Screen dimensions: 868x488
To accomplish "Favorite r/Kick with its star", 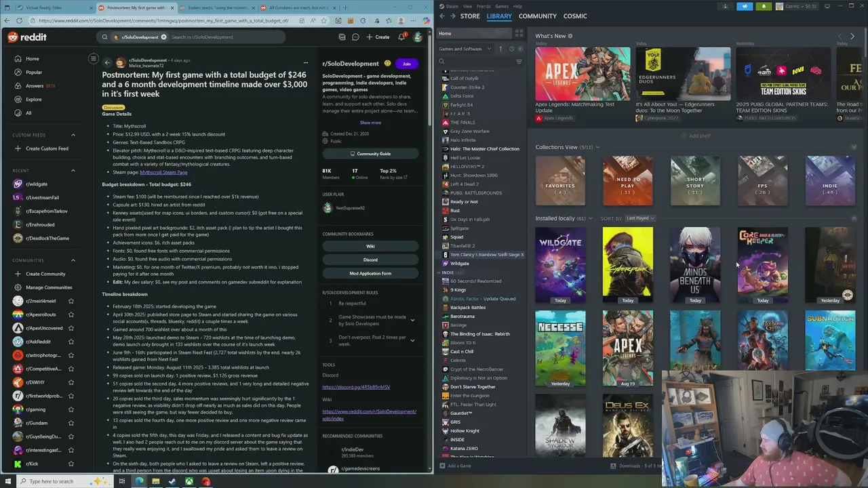I will [71, 464].
